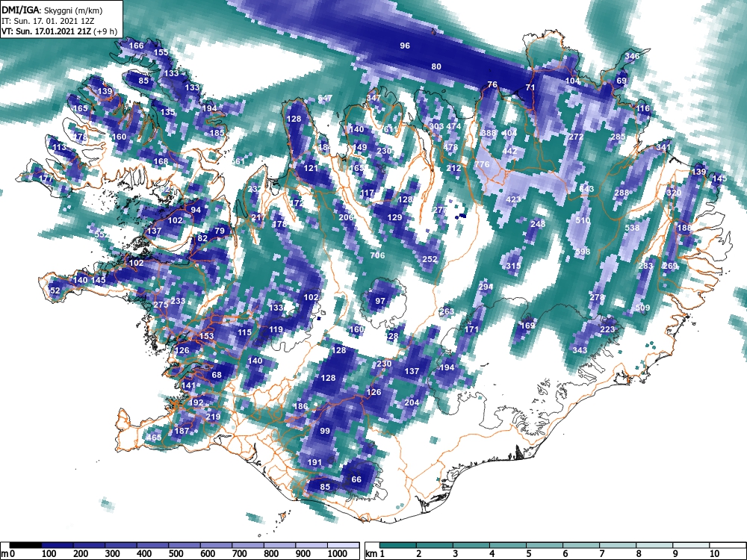747x560 pixels.
Task: Click the visibility value 510 on the map
Action: (583, 220)
